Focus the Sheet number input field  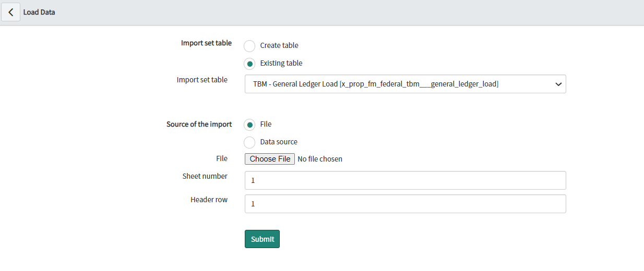(405, 180)
